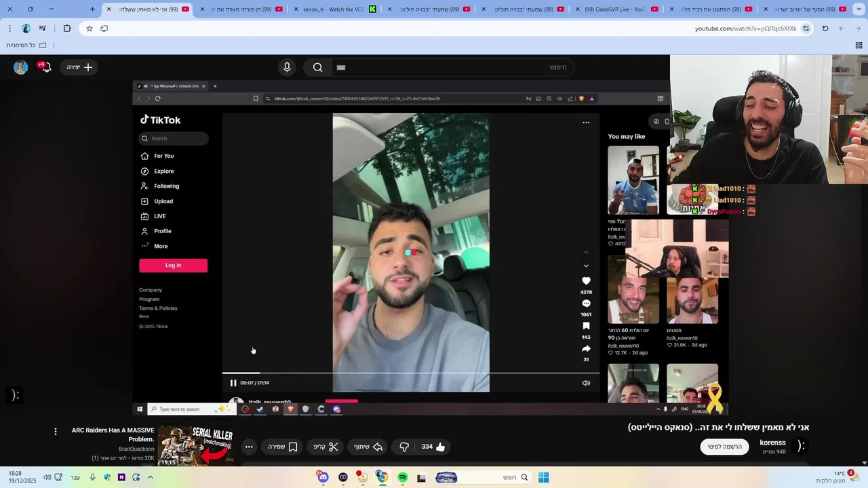Bookmark this page with the star icon
This screenshot has height=488, width=868.
point(90,28)
